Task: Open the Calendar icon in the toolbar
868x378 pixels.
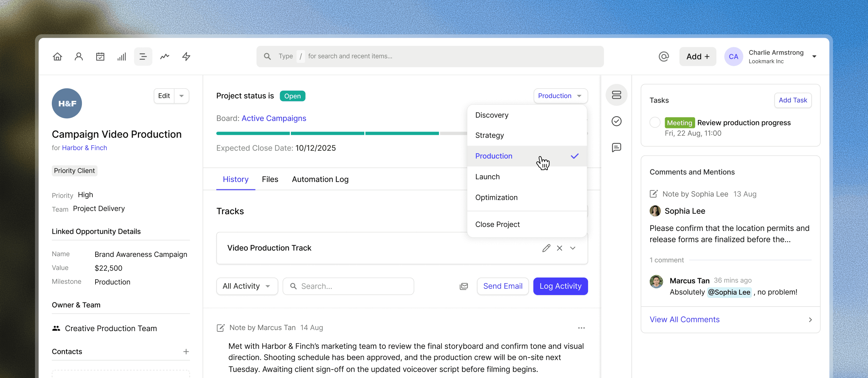Action: (x=100, y=56)
